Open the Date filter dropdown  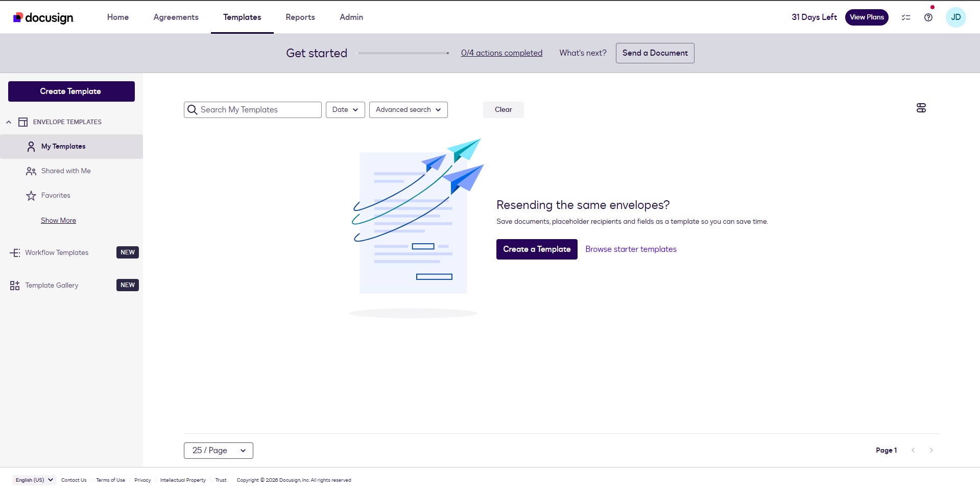click(345, 110)
